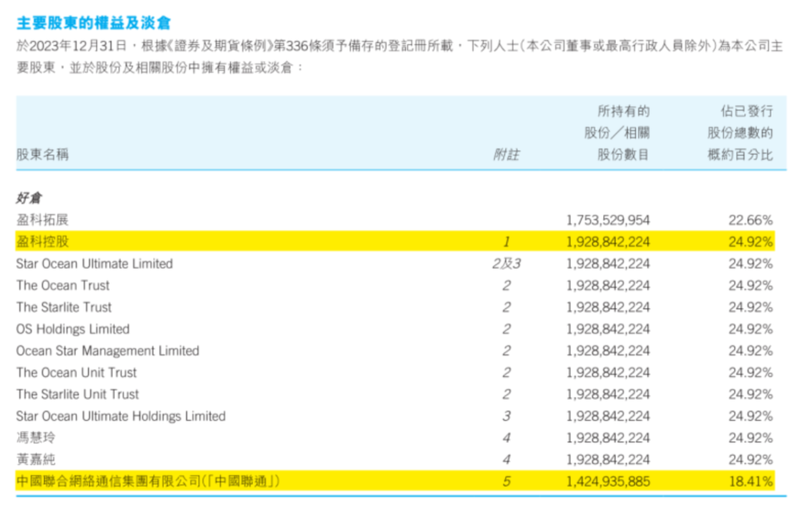Click the 1,424,935,885 share count

coord(607,481)
